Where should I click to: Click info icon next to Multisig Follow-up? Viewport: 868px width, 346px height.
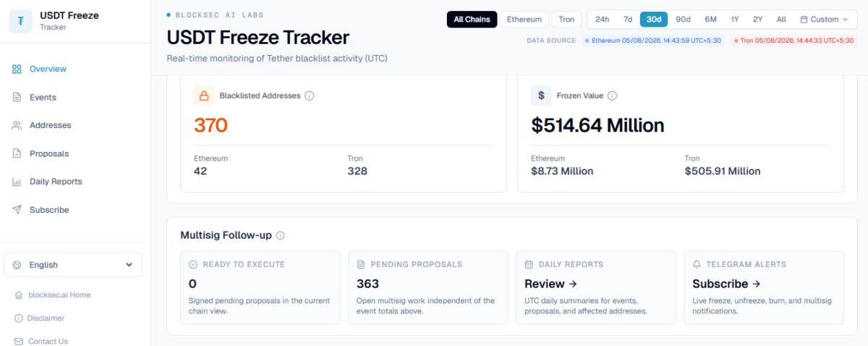[x=281, y=235]
